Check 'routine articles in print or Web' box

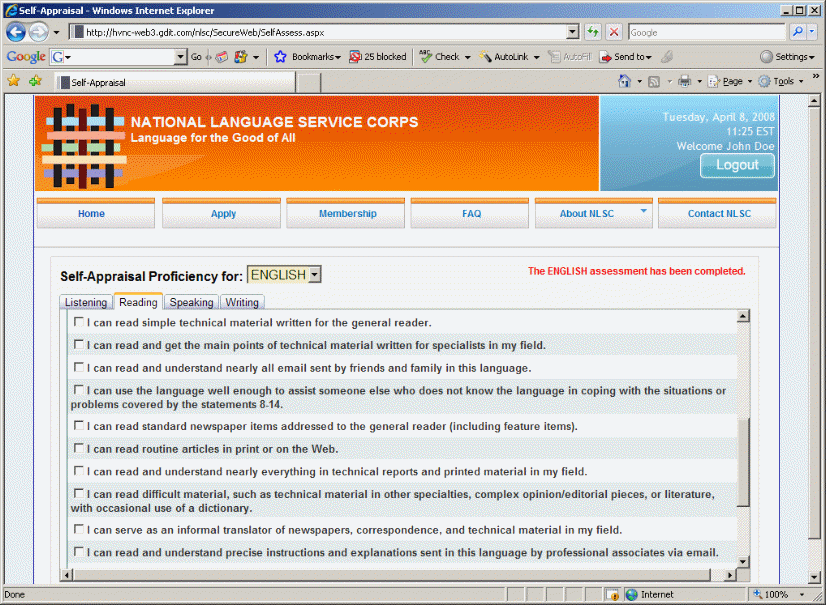pyautogui.click(x=78, y=448)
